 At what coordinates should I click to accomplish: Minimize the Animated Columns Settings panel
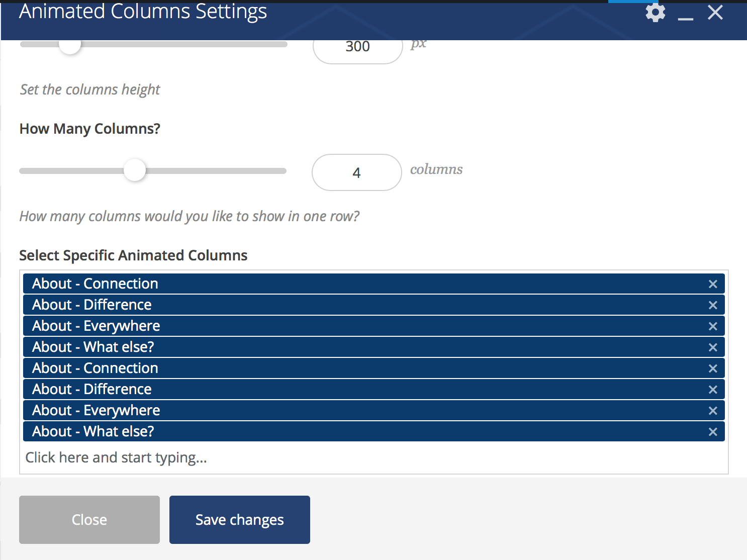[685, 18]
